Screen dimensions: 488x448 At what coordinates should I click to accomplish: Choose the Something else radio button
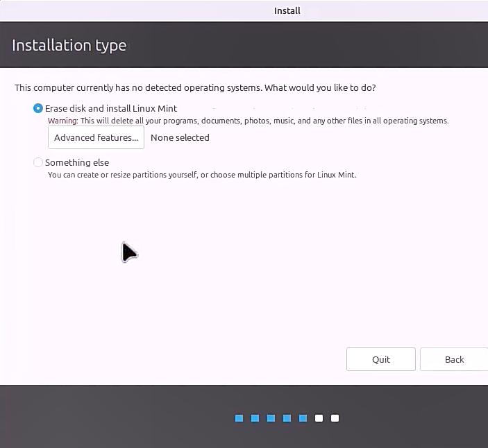coord(38,162)
